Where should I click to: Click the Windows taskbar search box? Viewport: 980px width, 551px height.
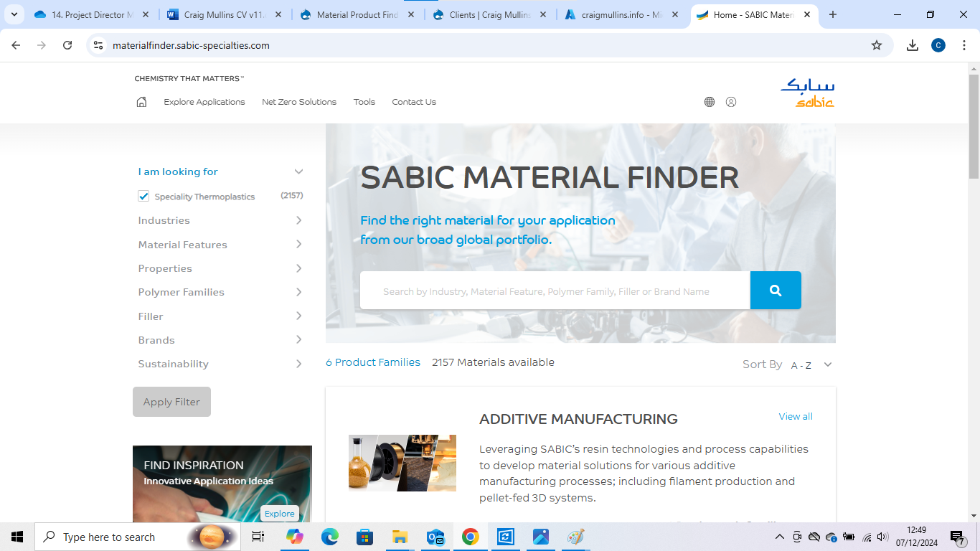click(x=138, y=537)
